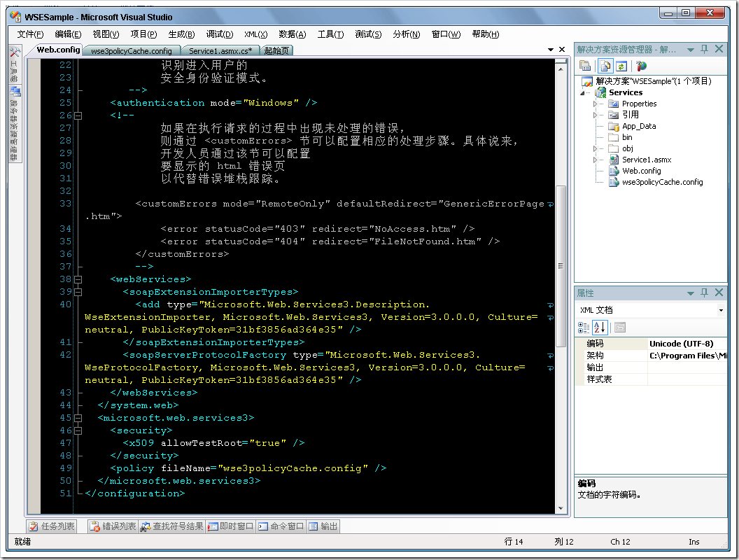Switch to the Service1.asmx.cs* tab

click(220, 51)
